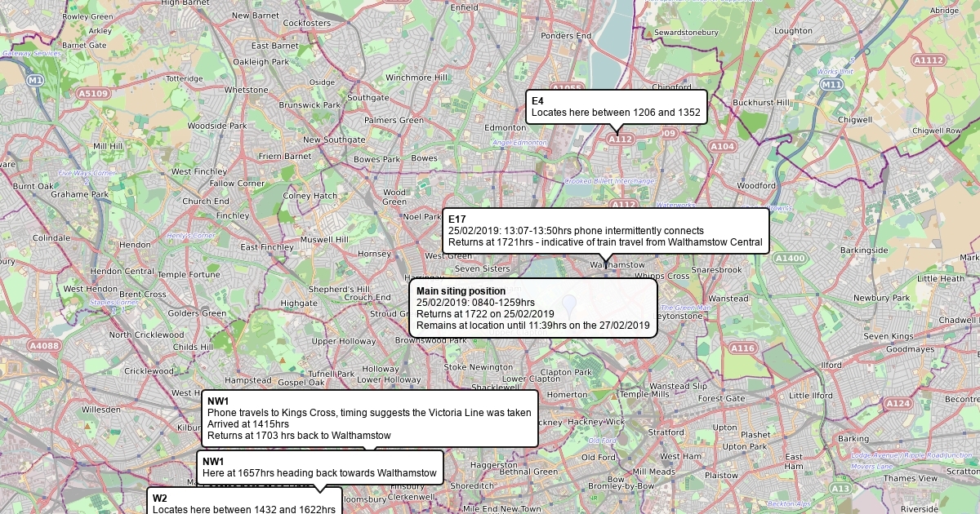Open the E4 location popup
The height and width of the screenshot is (514, 980).
(x=617, y=107)
